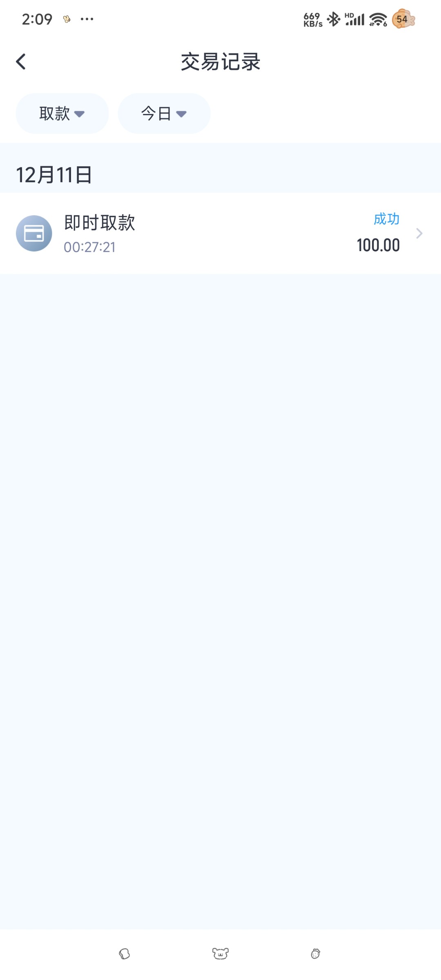Viewport: 441px width, 980px height.
Task: Tap the card icon beside 即时取款
Action: click(34, 233)
